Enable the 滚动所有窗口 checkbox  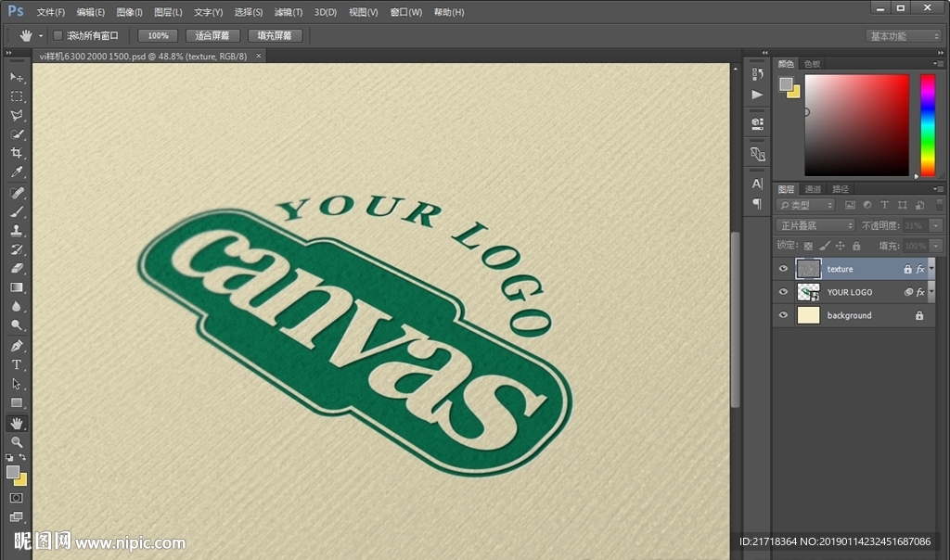tap(58, 36)
